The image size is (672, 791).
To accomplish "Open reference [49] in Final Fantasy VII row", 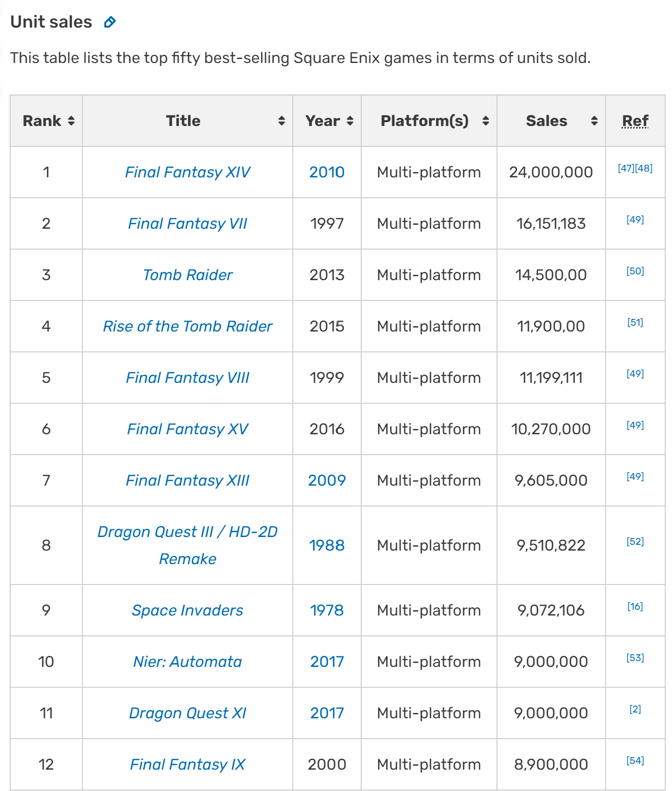I will [x=635, y=220].
